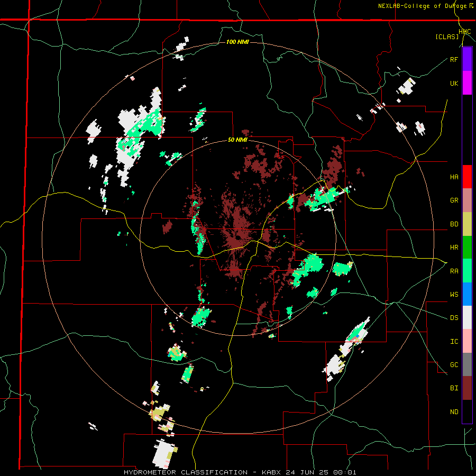Viewport: 476px width, 476px height.
Task: Click the 'ND' legend label
Action: [454, 411]
